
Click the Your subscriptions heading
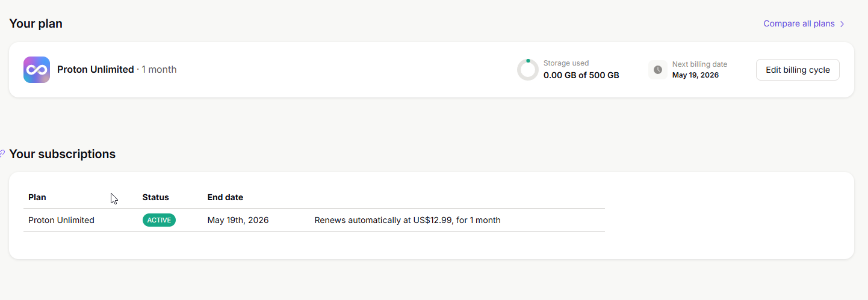(x=63, y=154)
